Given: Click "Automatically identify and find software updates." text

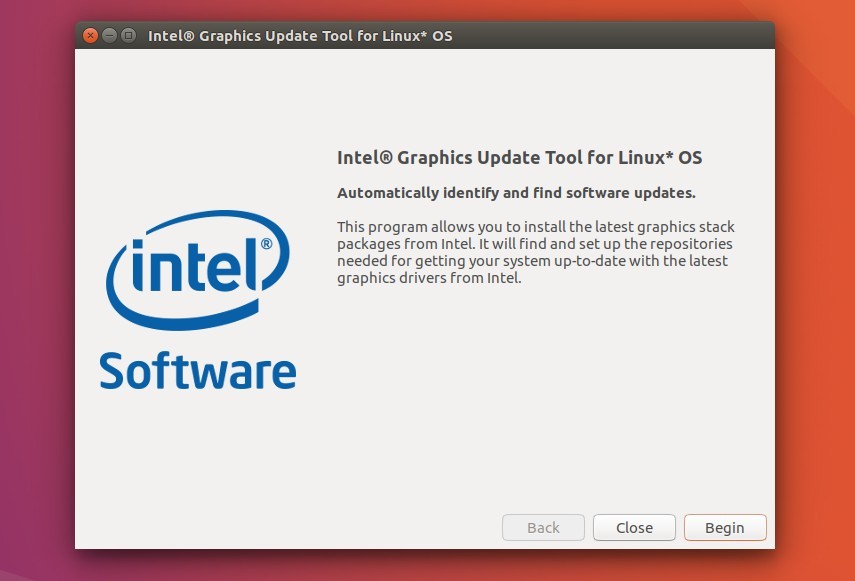Looking at the screenshot, I should click(516, 193).
